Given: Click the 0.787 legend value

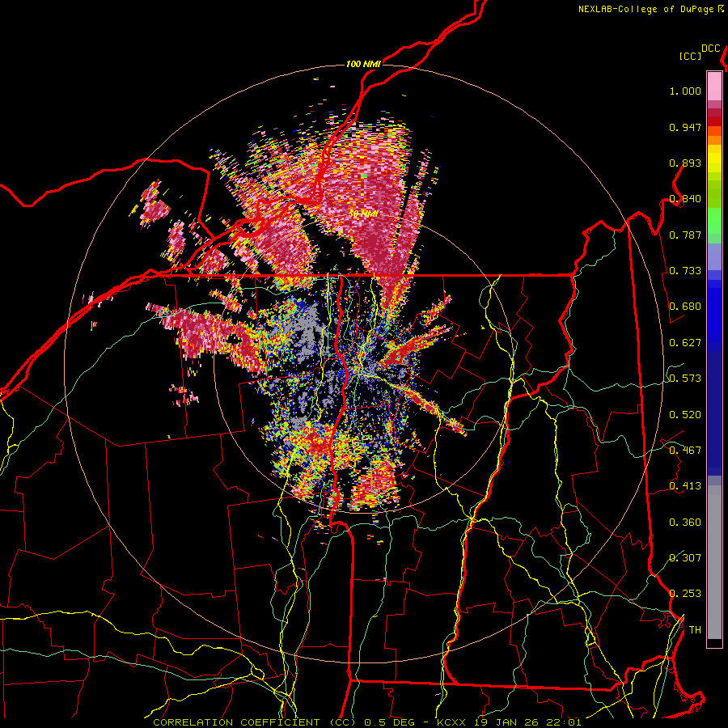Looking at the screenshot, I should [x=685, y=235].
